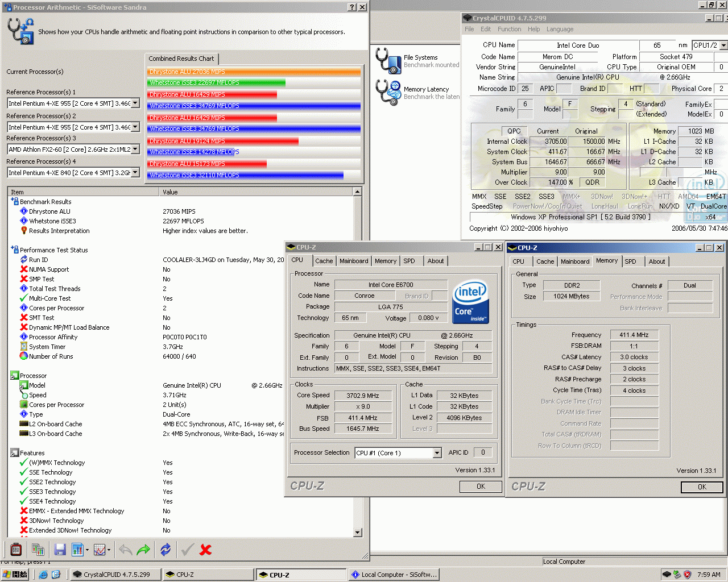
Task: Confirm with the green checkmark toolbar icon
Action: click(x=187, y=549)
